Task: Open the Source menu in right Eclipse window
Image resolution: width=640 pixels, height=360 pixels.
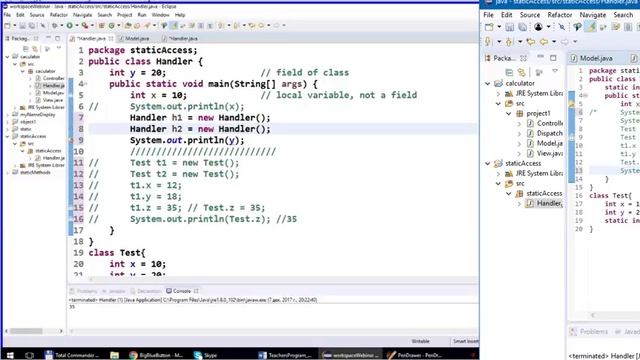Action: (x=530, y=15)
